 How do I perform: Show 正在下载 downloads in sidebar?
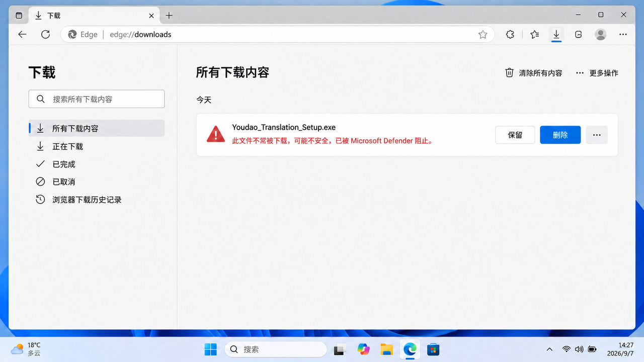97,146
